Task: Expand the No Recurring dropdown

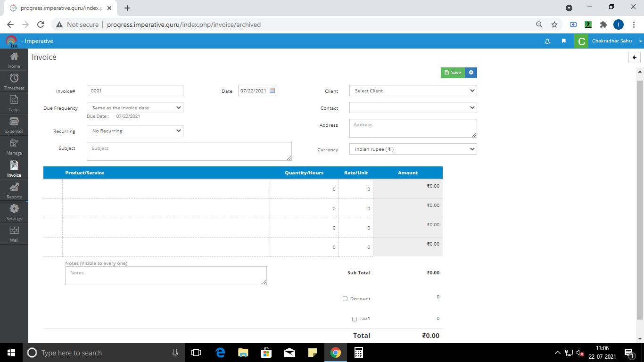Action: pyautogui.click(x=135, y=131)
